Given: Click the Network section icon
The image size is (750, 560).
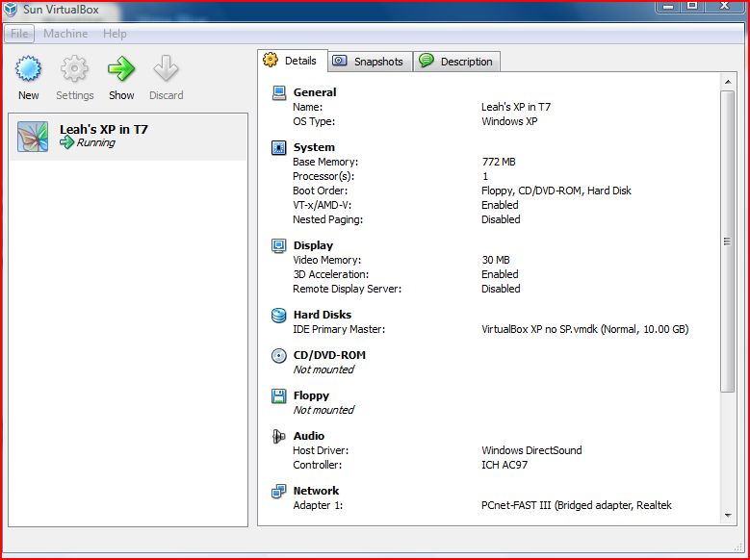Looking at the screenshot, I should (x=279, y=491).
